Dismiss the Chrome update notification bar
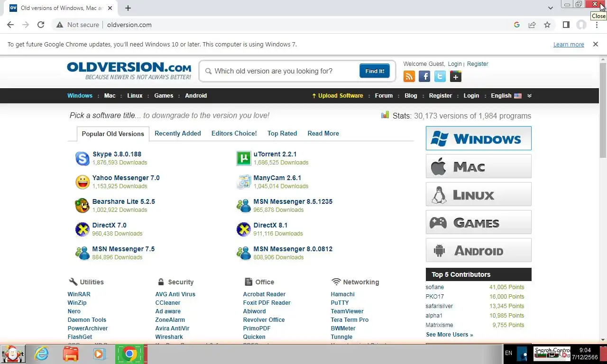The height and width of the screenshot is (364, 607). tap(595, 44)
